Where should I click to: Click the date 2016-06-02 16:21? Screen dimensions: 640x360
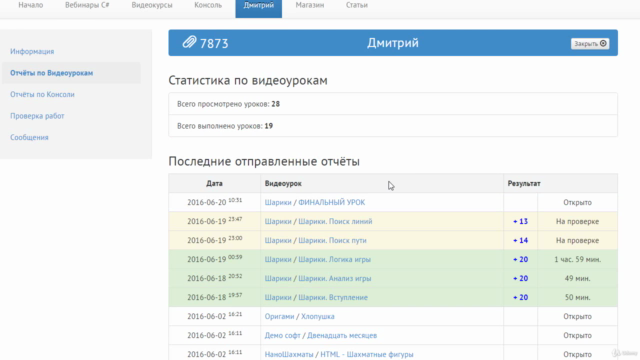pyautogui.click(x=215, y=316)
